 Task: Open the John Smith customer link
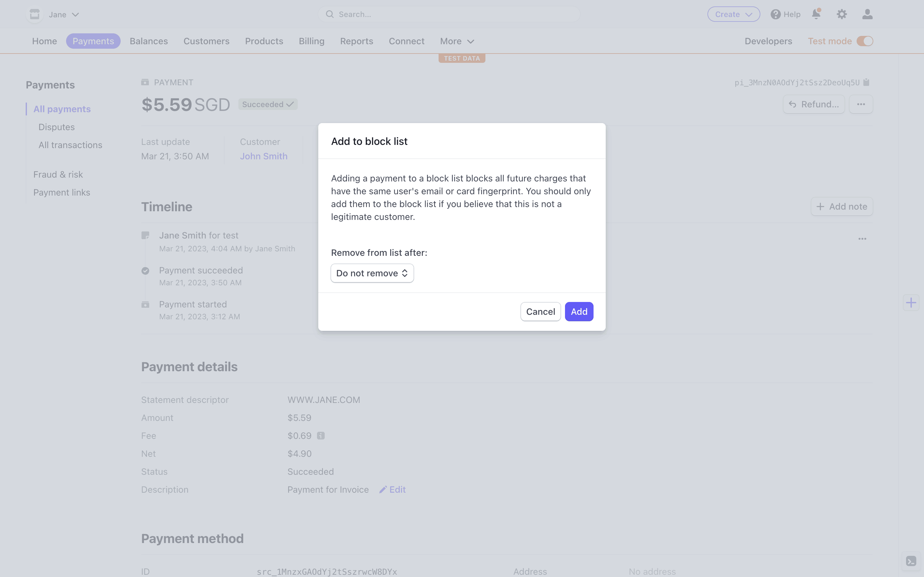pos(263,156)
